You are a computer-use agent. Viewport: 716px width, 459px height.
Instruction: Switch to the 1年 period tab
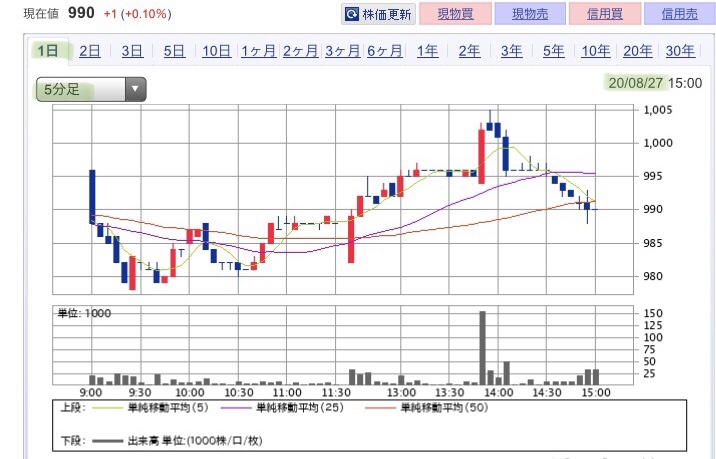427,51
